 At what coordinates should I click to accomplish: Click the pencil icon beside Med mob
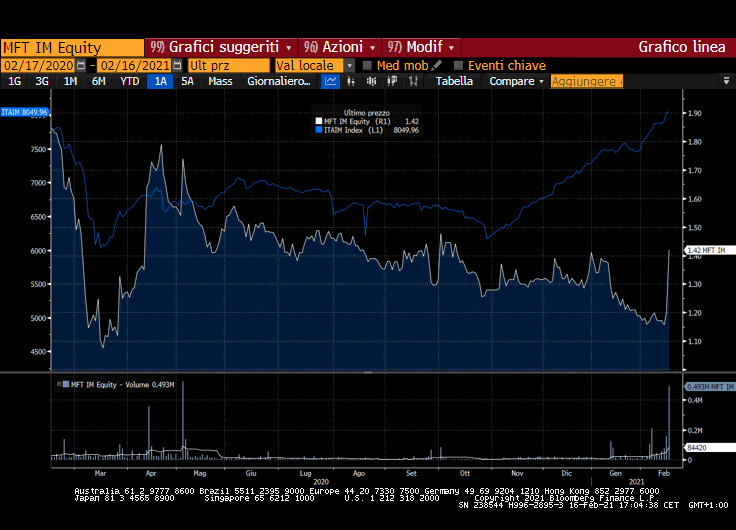pos(437,65)
